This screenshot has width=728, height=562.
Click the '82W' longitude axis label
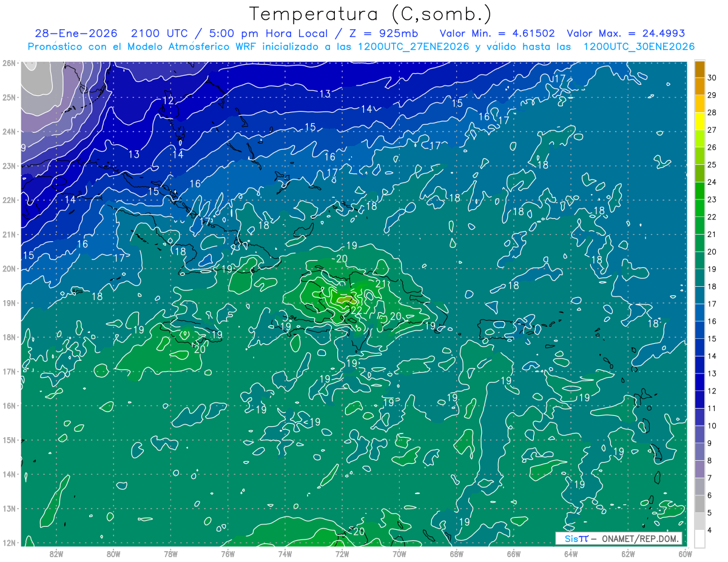coord(56,553)
